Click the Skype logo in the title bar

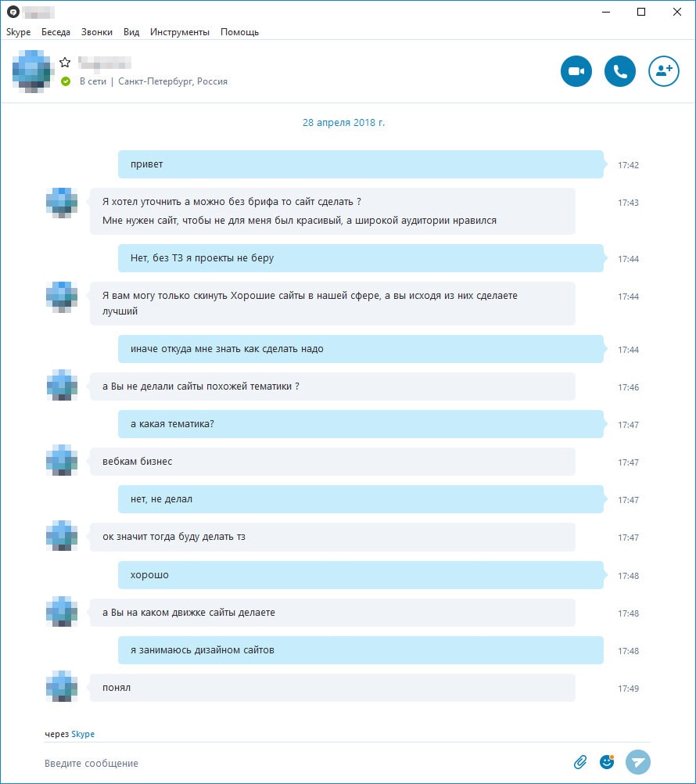coord(13,12)
